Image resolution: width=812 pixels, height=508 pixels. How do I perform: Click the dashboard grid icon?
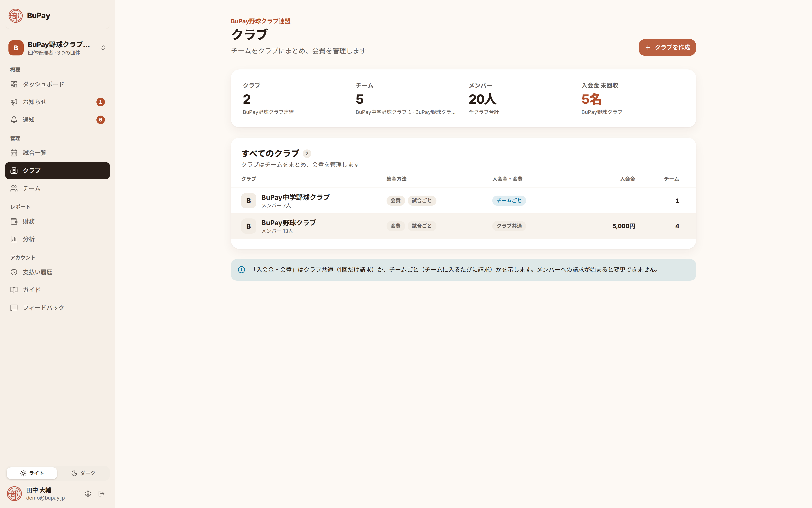(14, 84)
